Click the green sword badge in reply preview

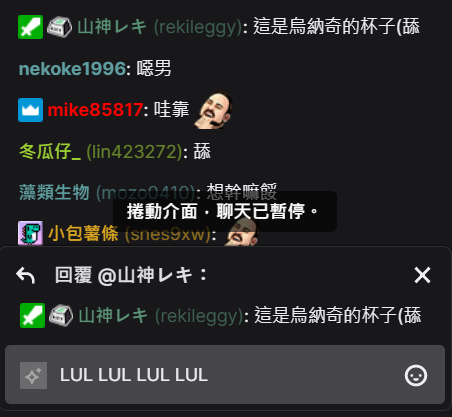point(32,316)
